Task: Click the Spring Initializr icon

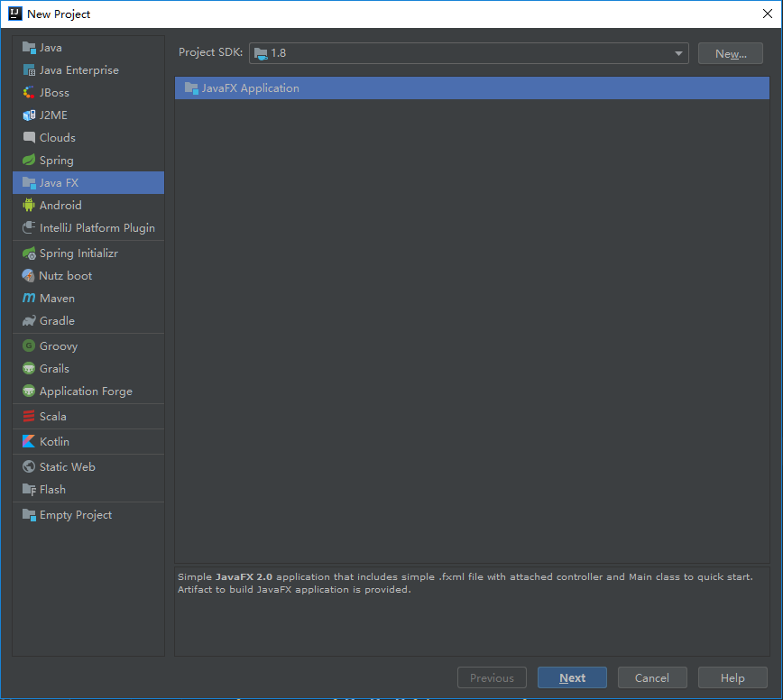Action: [x=29, y=253]
